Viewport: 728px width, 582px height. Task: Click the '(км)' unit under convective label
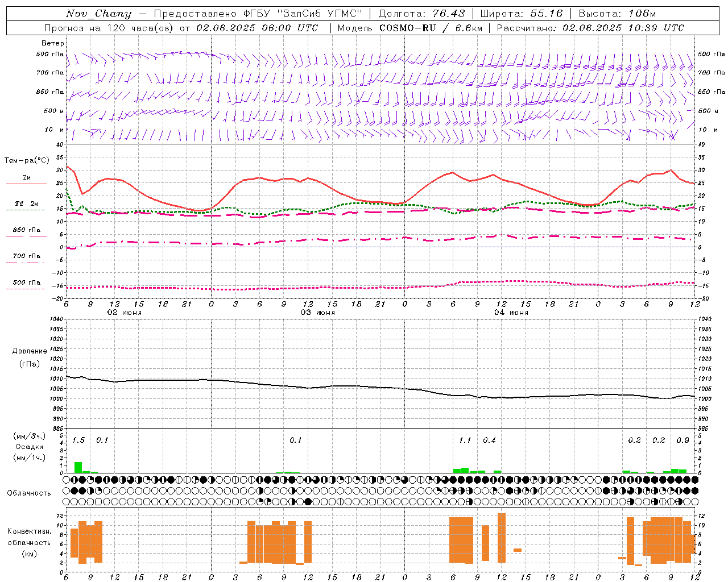click(x=30, y=554)
